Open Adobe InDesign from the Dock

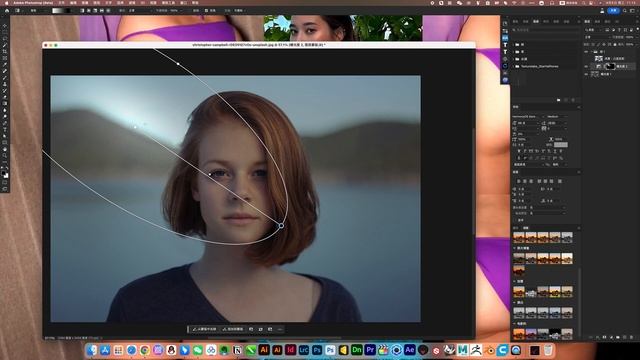(x=291, y=350)
